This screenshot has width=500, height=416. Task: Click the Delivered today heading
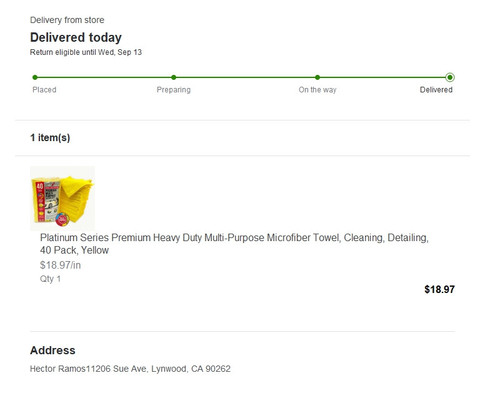[x=76, y=37]
